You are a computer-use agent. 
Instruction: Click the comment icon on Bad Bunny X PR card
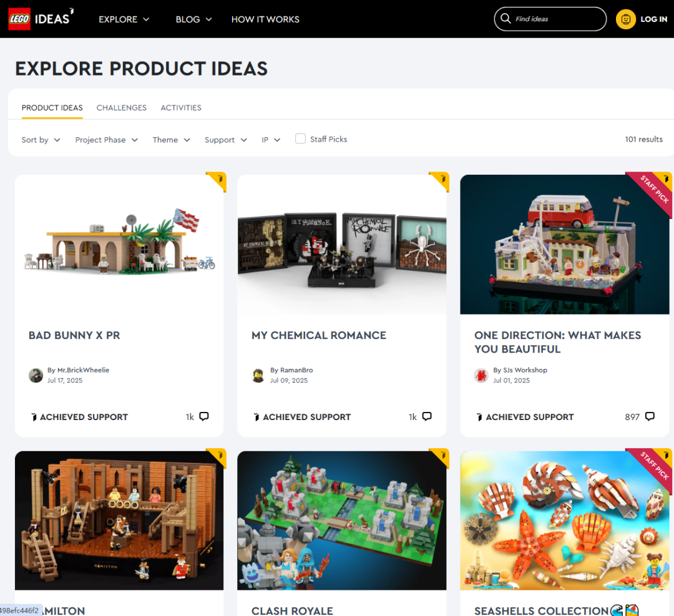204,416
